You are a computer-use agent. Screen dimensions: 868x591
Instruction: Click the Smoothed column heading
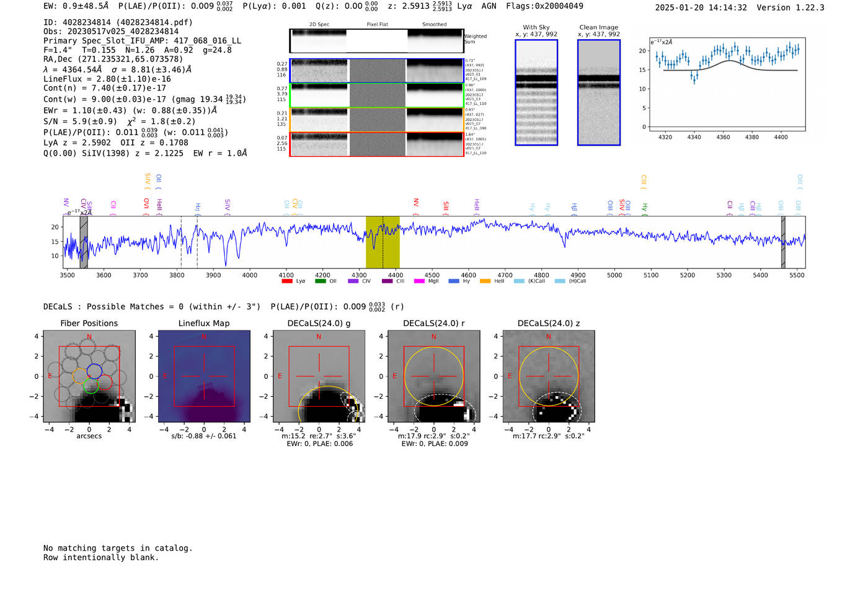click(435, 25)
